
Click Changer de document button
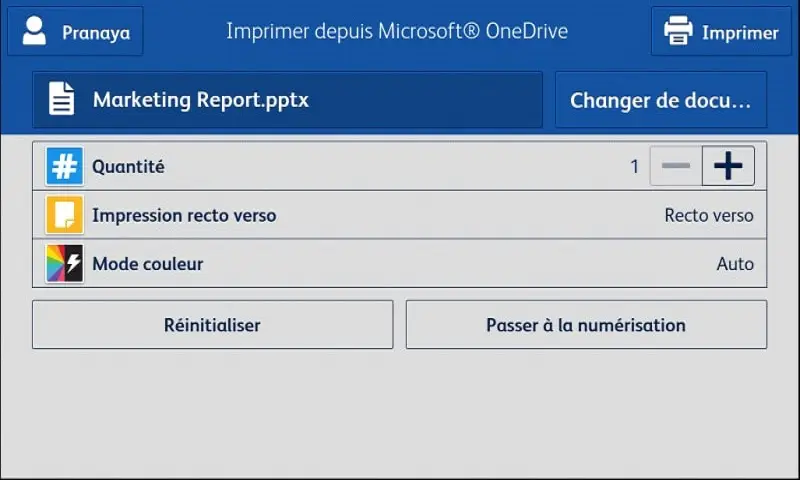click(x=661, y=99)
